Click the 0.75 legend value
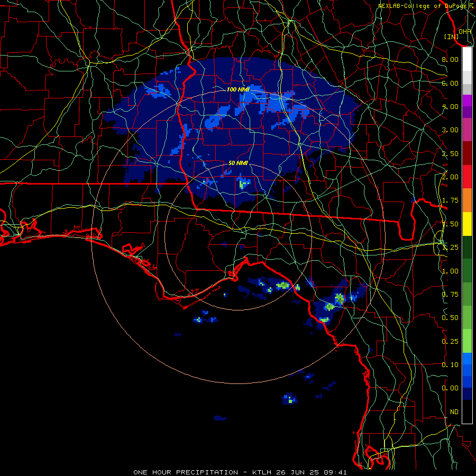Viewport: 476px width, 476px height. pyautogui.click(x=450, y=295)
